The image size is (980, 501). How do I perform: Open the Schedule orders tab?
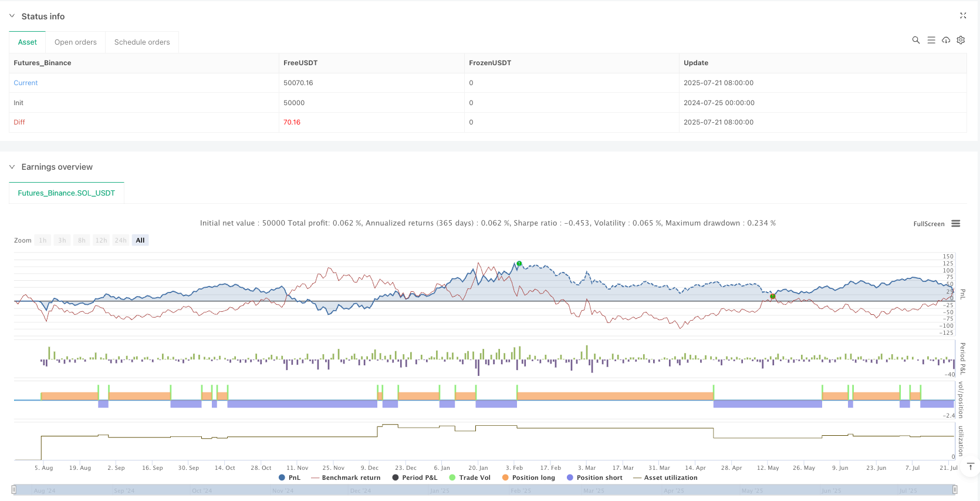142,42
